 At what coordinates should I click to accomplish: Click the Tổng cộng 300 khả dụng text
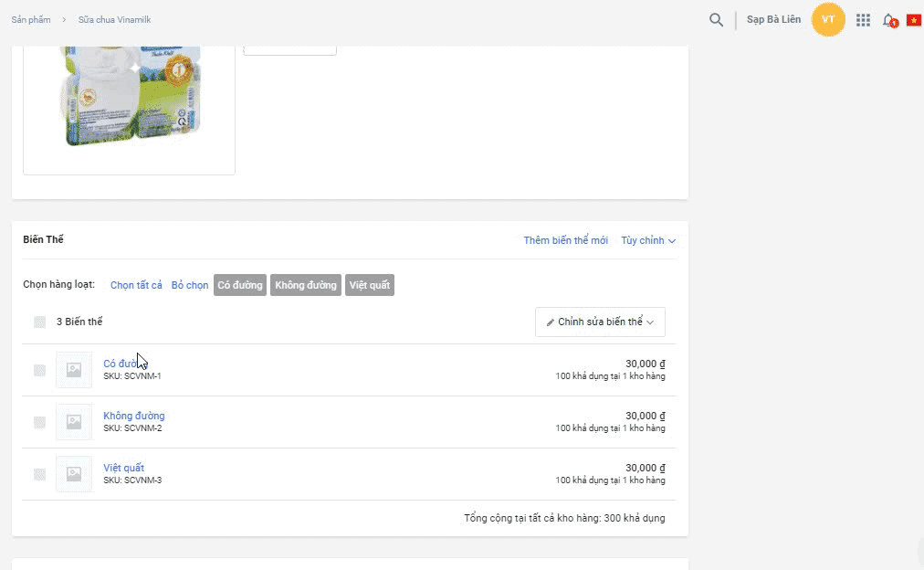(564, 518)
